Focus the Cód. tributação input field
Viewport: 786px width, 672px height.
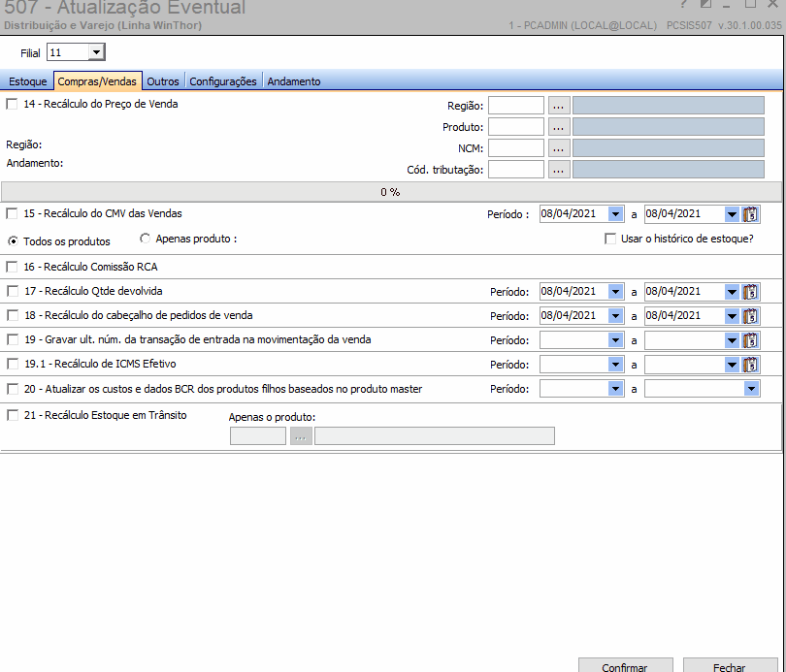click(516, 170)
